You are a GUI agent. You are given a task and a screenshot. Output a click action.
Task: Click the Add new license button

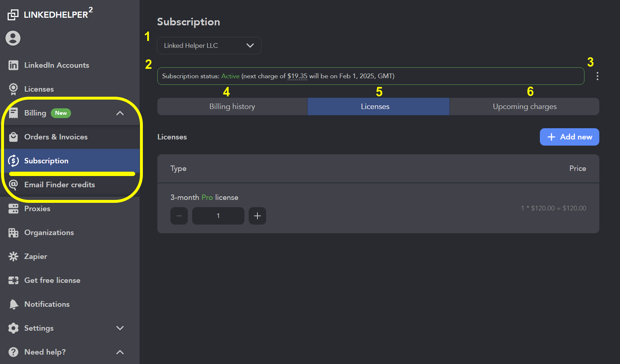point(569,137)
